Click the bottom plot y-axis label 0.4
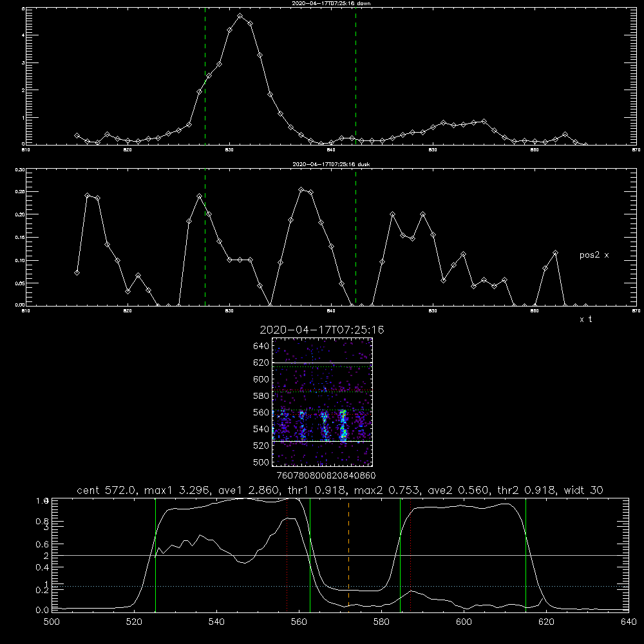644x644 pixels. pyautogui.click(x=43, y=567)
